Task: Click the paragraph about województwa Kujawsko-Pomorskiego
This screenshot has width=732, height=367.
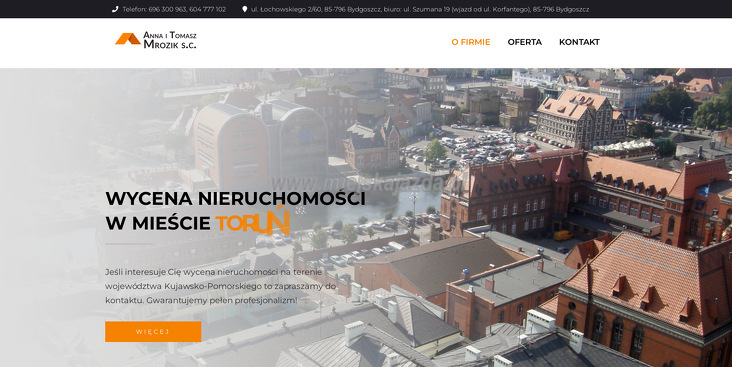Action: point(220,286)
